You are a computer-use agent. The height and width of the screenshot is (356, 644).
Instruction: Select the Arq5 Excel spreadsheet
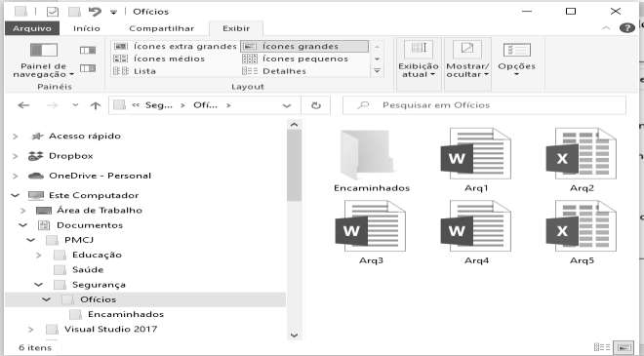[582, 226]
